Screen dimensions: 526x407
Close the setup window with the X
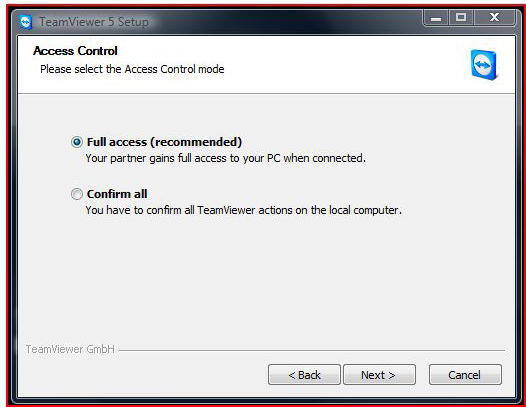(494, 17)
